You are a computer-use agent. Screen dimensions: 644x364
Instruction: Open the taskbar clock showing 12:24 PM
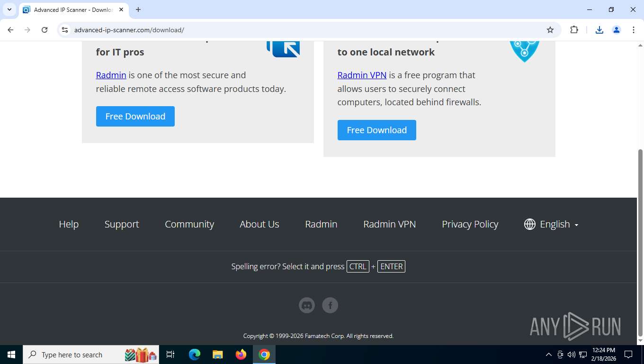(x=604, y=355)
